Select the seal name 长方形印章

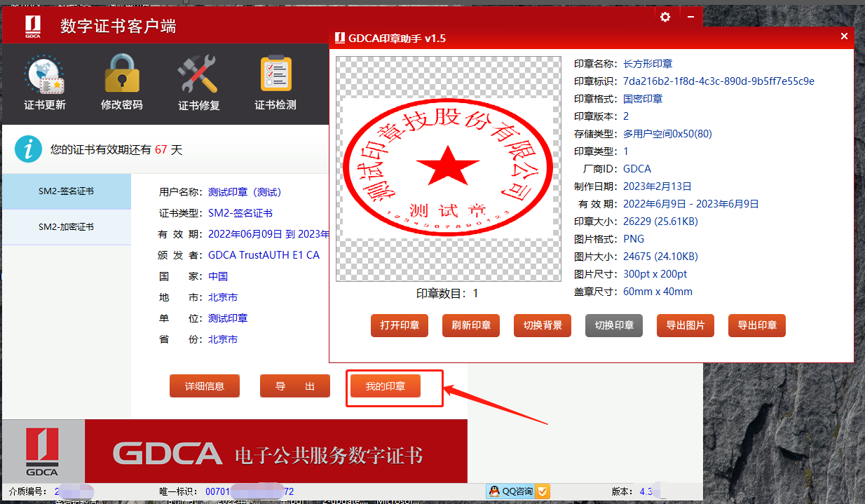648,64
